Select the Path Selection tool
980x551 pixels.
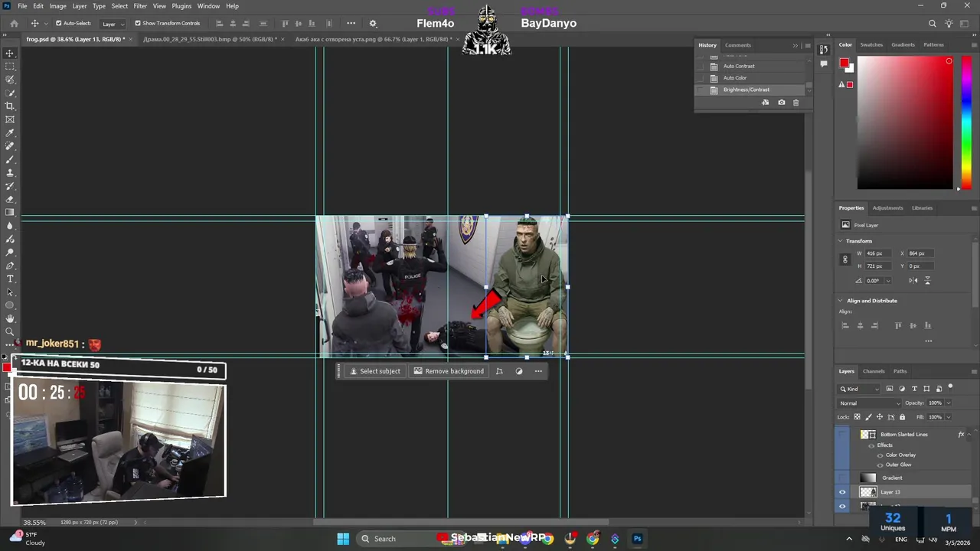click(10, 292)
